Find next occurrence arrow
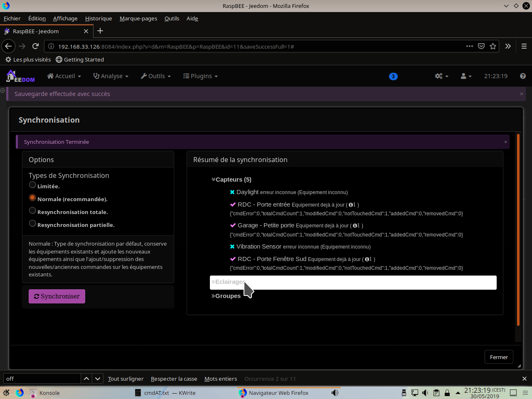Viewport: 532px width, 399px height. [x=98, y=379]
